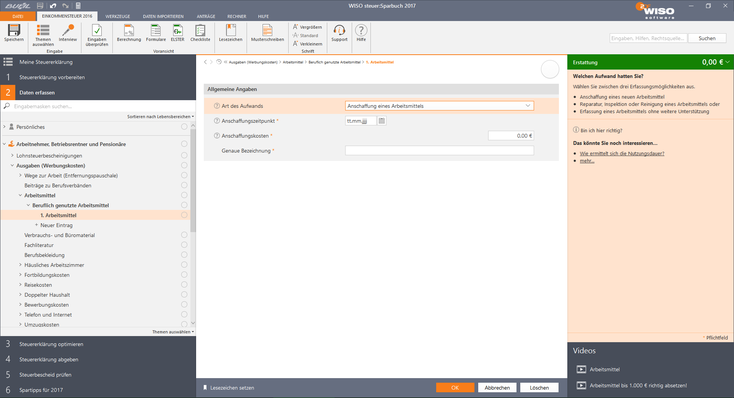Viewport: 734px width, 398px height.
Task: Open the Art des Aufwands dropdown
Action: [x=439, y=106]
